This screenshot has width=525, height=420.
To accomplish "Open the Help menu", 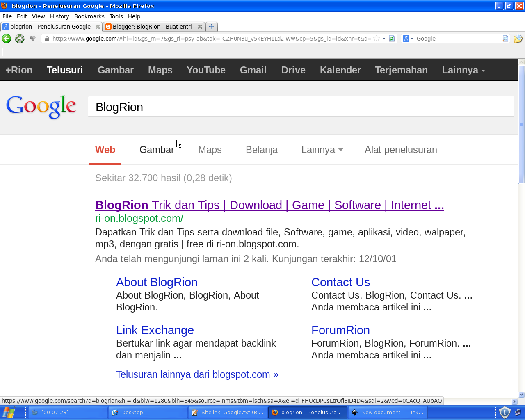I will point(134,16).
